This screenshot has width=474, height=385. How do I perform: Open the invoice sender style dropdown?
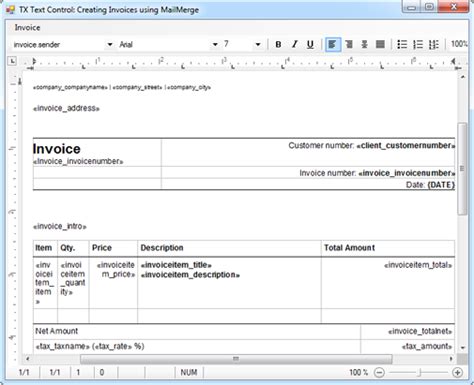coord(110,44)
